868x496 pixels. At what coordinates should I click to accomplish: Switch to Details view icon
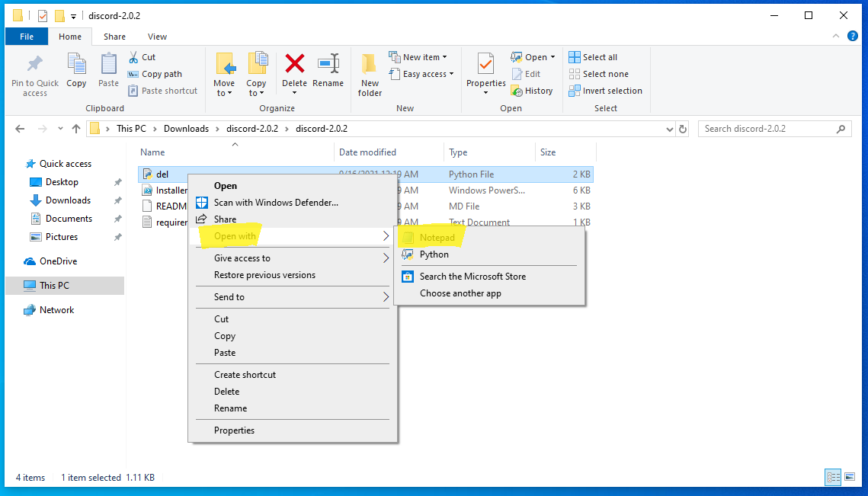tap(833, 477)
